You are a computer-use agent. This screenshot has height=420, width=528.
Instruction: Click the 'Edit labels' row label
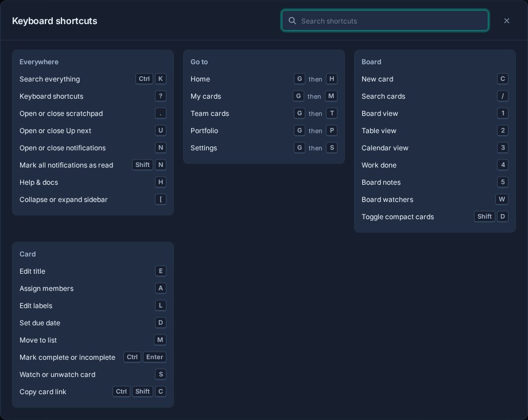[x=36, y=306]
